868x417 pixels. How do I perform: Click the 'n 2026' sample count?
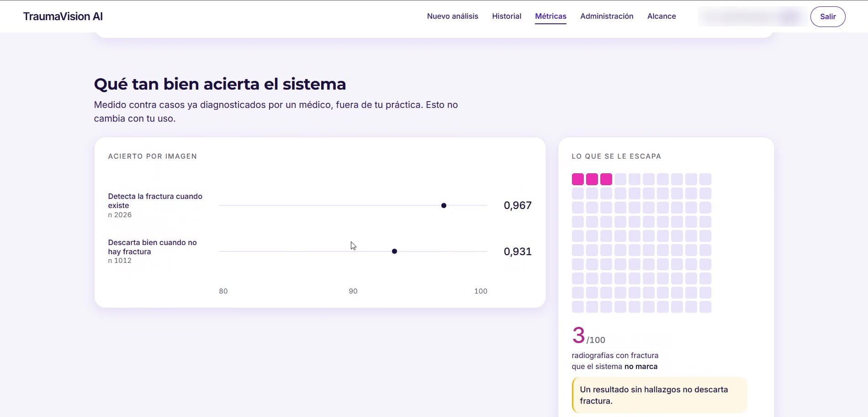[120, 215]
